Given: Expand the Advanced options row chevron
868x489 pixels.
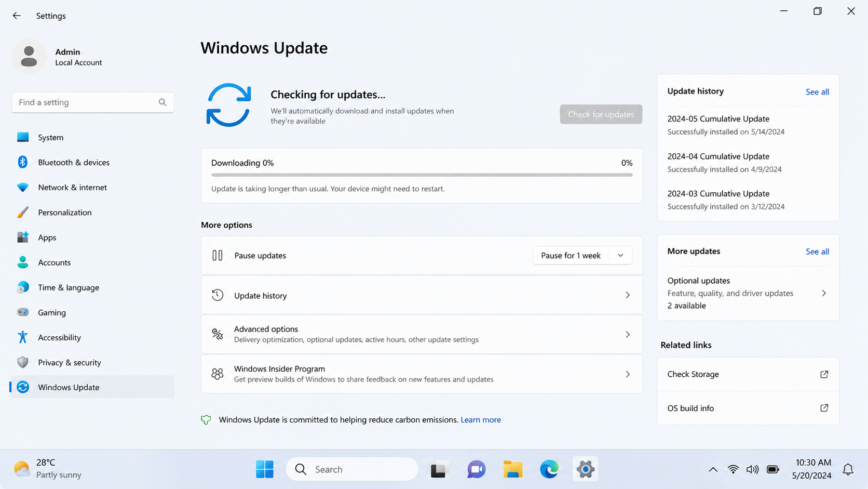Looking at the screenshot, I should click(x=627, y=335).
